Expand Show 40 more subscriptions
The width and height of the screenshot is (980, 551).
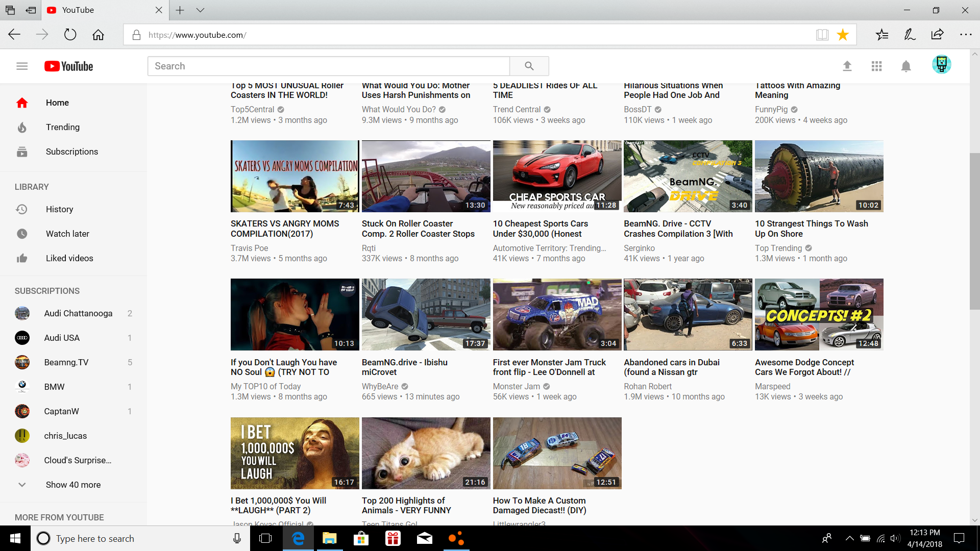tap(73, 485)
